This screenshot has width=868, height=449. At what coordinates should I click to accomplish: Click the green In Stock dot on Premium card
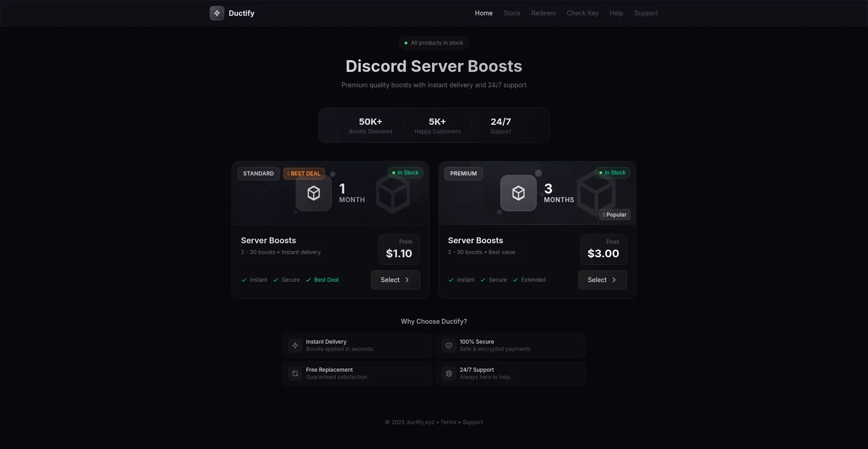[x=601, y=172]
